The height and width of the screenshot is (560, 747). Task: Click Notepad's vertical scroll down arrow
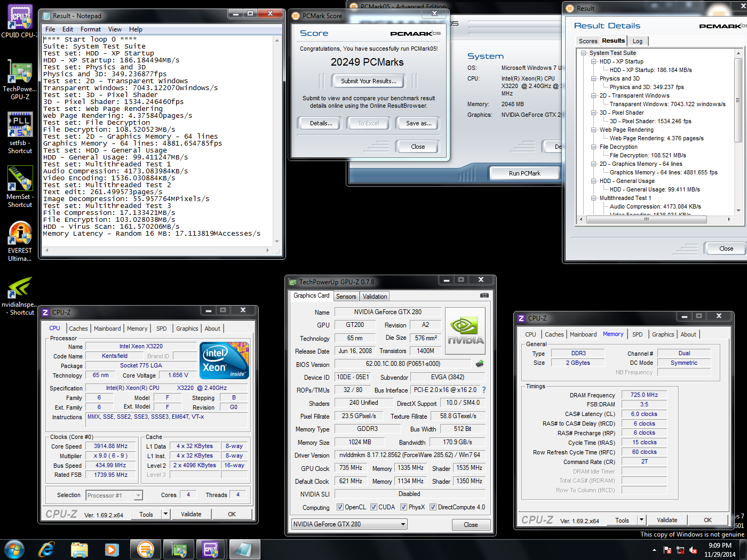(277, 241)
